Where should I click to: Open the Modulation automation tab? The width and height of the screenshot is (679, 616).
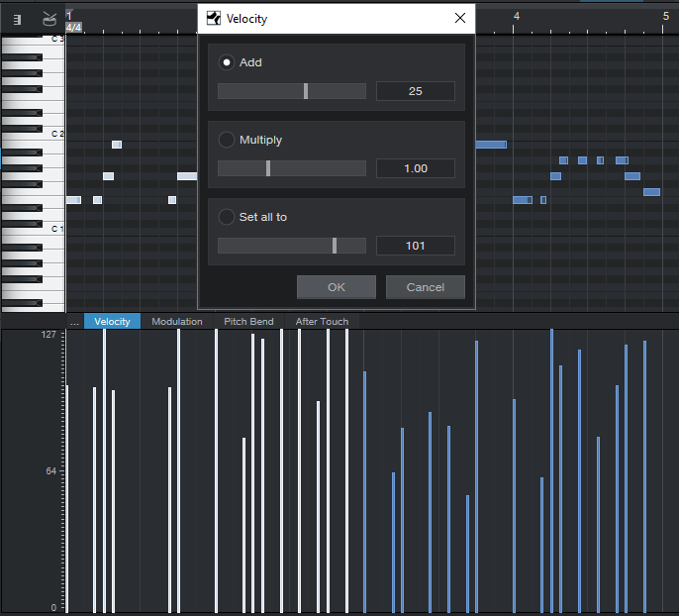coord(177,322)
